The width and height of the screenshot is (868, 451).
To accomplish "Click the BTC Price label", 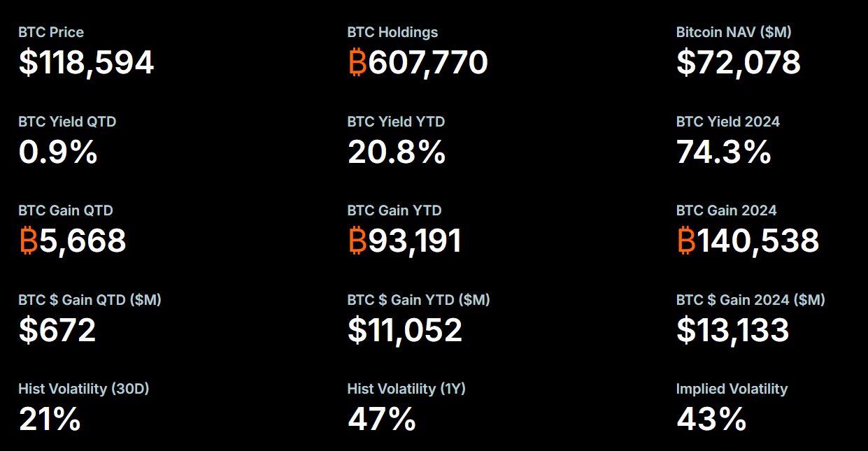I will (51, 32).
